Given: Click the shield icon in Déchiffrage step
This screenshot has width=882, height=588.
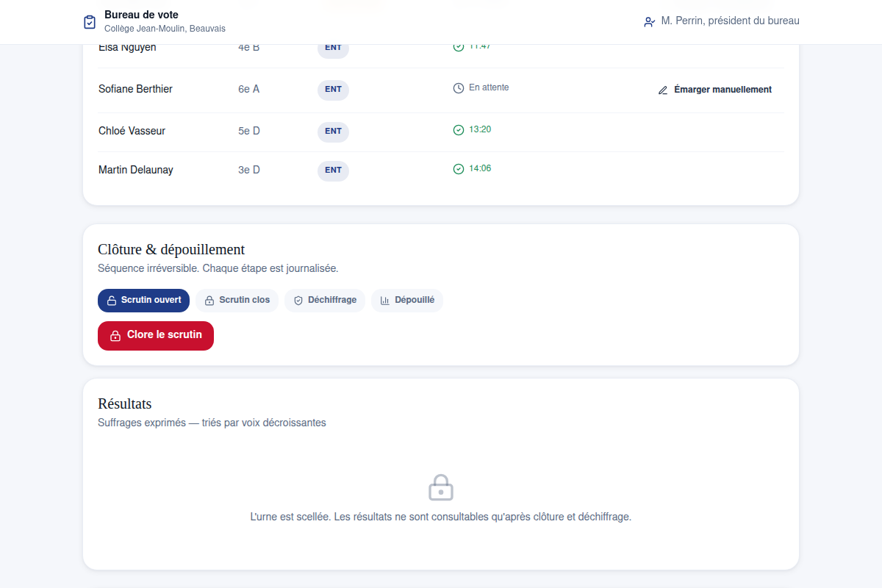Looking at the screenshot, I should point(298,301).
